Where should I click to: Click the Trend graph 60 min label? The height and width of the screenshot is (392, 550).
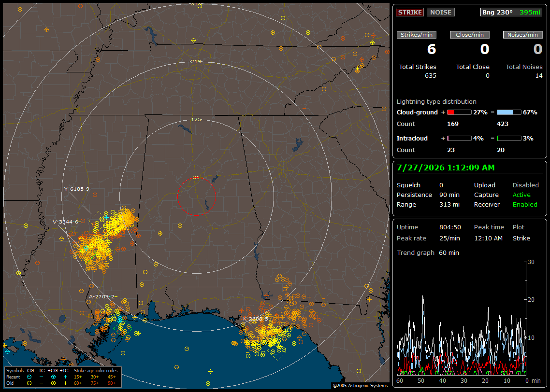coord(428,252)
